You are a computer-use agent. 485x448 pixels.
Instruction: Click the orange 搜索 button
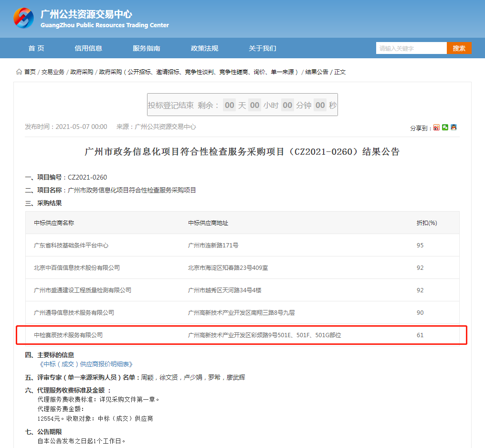tap(459, 48)
